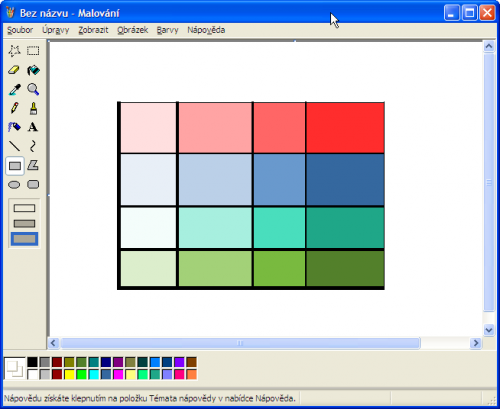
Task: Choose the light gray palette swatch
Action: [45, 374]
